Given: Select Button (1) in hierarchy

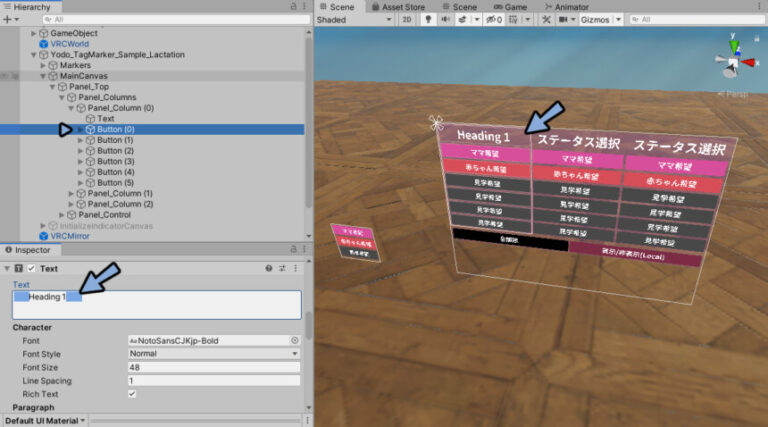Looking at the screenshot, I should point(115,140).
